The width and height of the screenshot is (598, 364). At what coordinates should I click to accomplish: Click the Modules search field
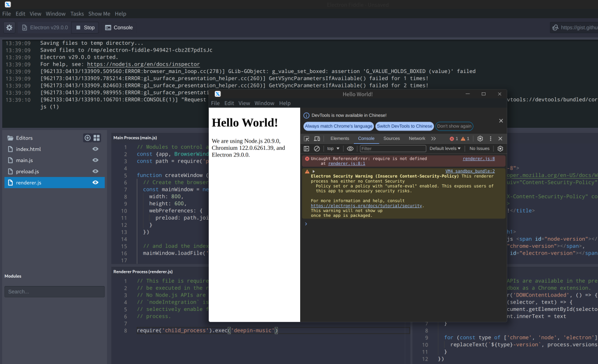point(54,292)
